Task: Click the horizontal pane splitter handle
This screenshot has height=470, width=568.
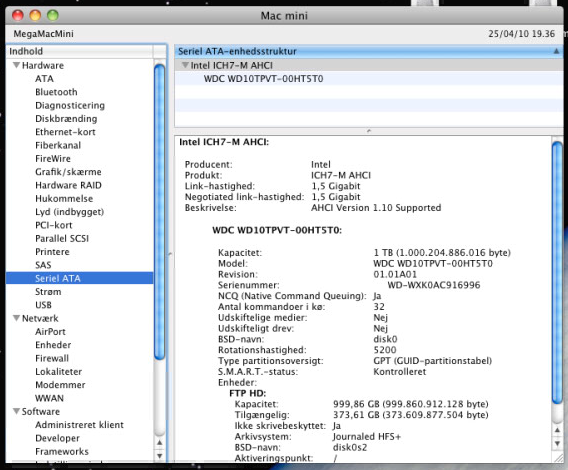Action: pos(369,130)
